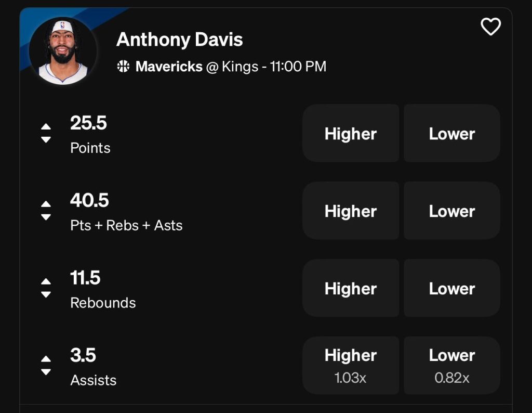This screenshot has width=532, height=413.
Task: Select Higher on Pts + Rebs + Asts
Action: [351, 211]
